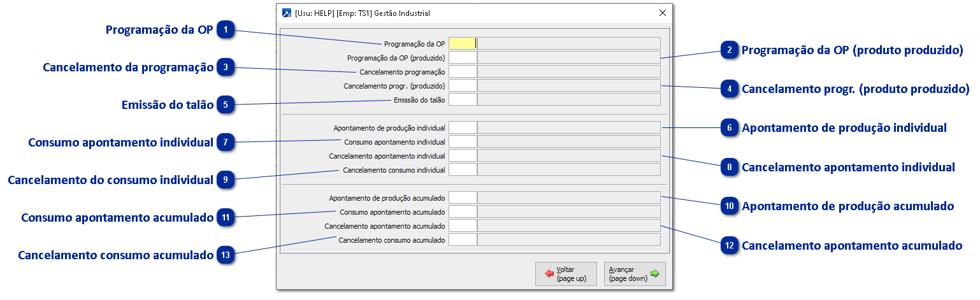Viewport: 980px width, 300px height.
Task: Focus the Programação da OP code field
Action: 463,43
